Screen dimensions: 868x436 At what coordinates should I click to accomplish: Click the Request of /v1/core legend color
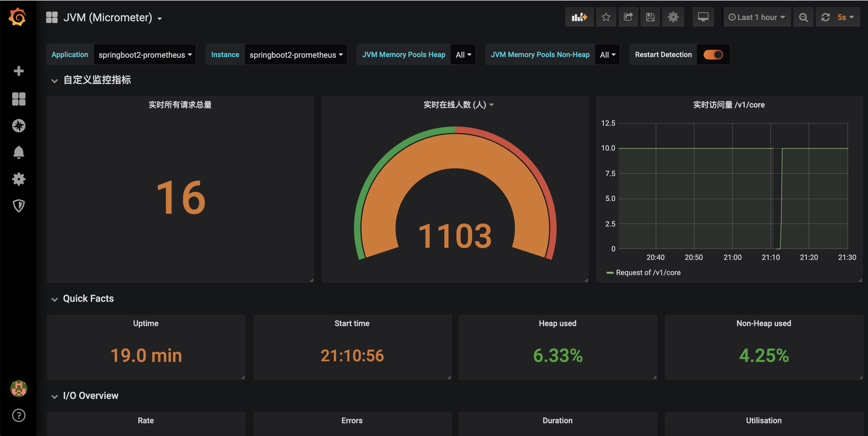coord(610,272)
